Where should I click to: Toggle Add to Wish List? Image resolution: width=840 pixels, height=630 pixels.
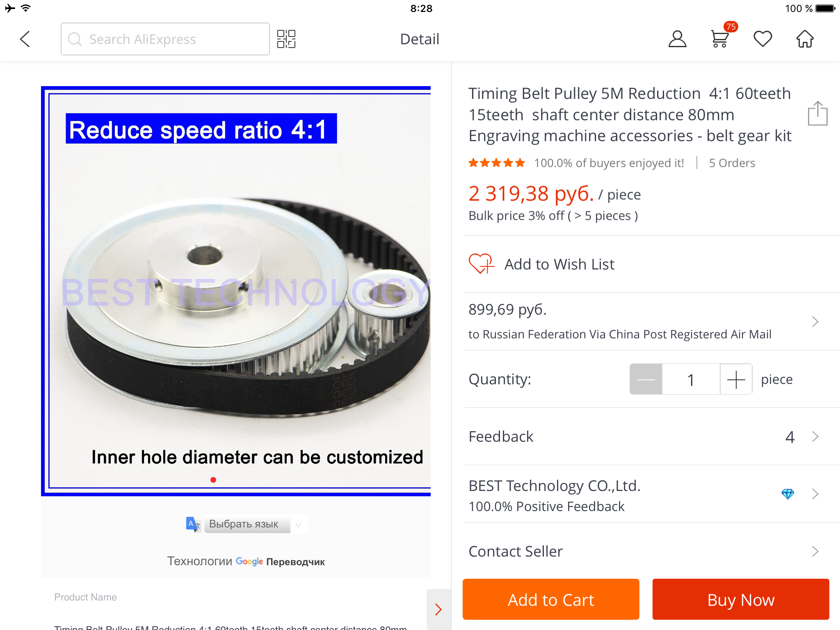click(541, 264)
